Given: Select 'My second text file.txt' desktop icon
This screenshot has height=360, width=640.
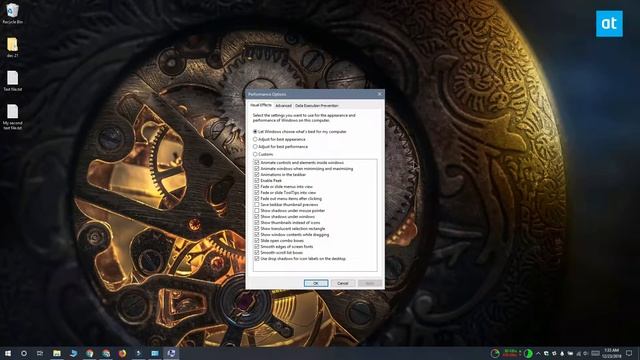Looking at the screenshot, I should pos(13,117).
